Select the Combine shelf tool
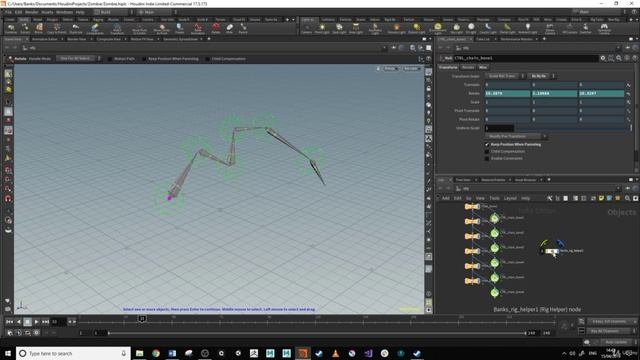This screenshot has width=640, height=360. (x=11, y=29)
